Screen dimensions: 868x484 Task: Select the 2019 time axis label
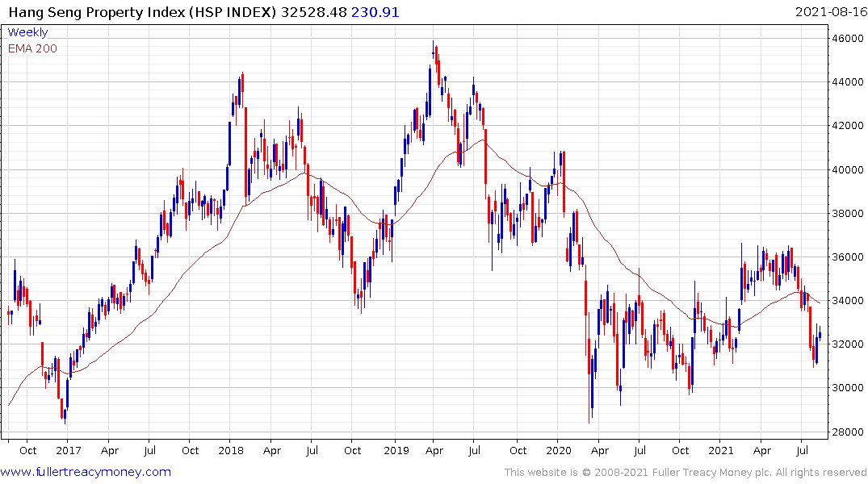click(x=396, y=450)
